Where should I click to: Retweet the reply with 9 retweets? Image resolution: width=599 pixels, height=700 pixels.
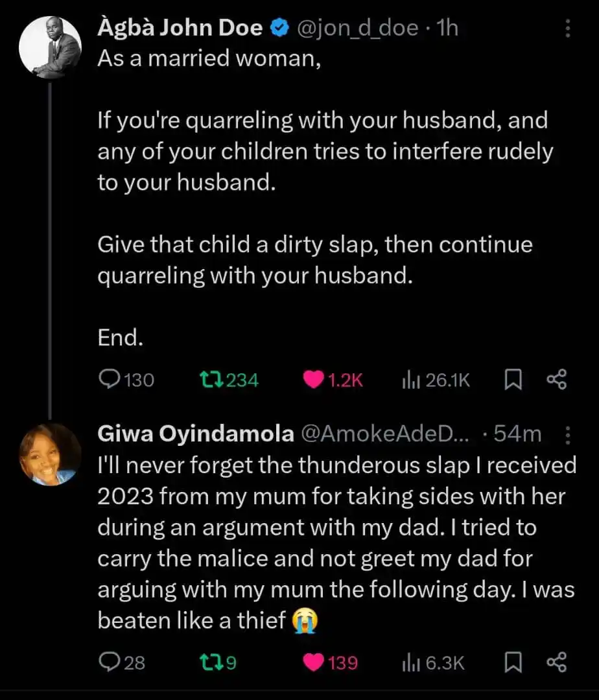click(211, 663)
